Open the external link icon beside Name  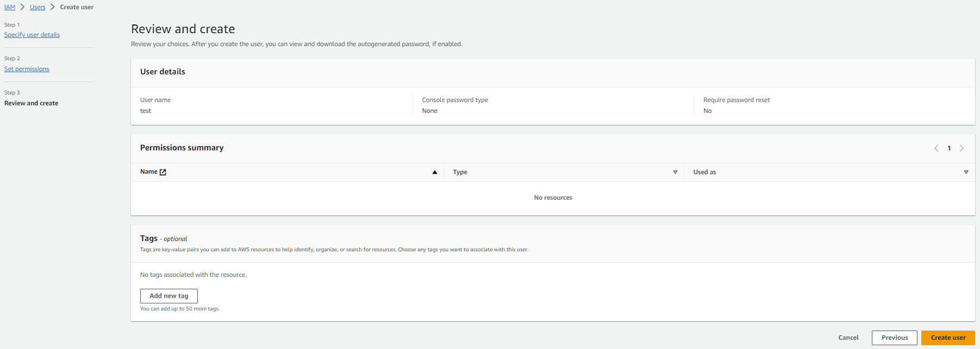coord(163,172)
